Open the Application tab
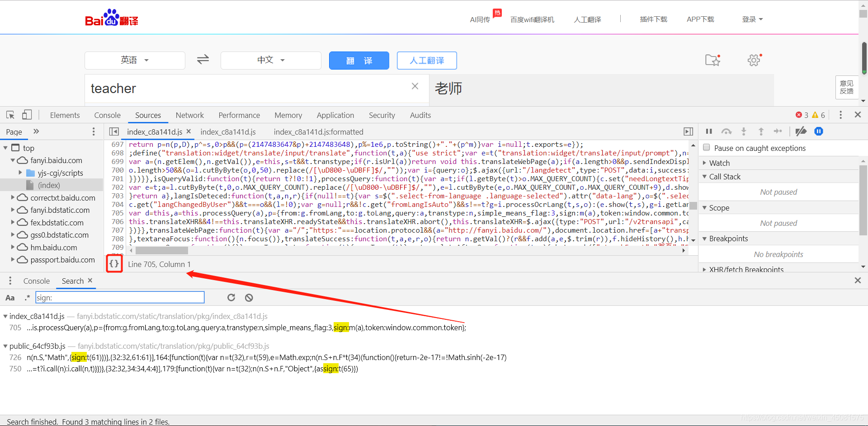 coord(335,115)
